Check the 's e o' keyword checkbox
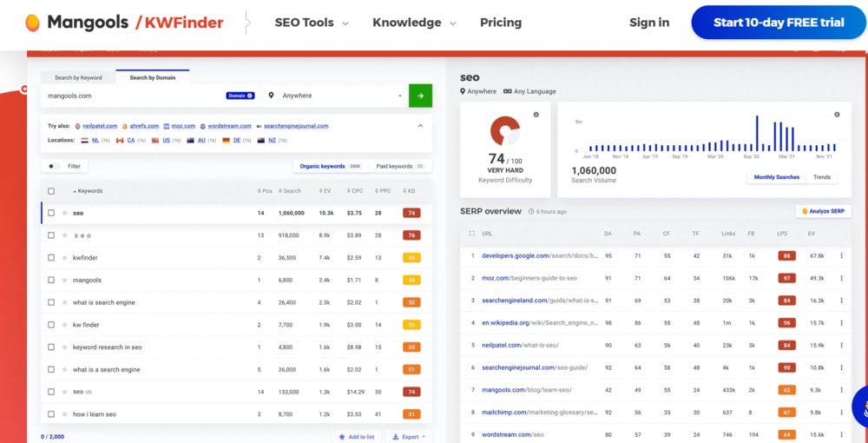Screen dimensions: 868x443 (51, 235)
